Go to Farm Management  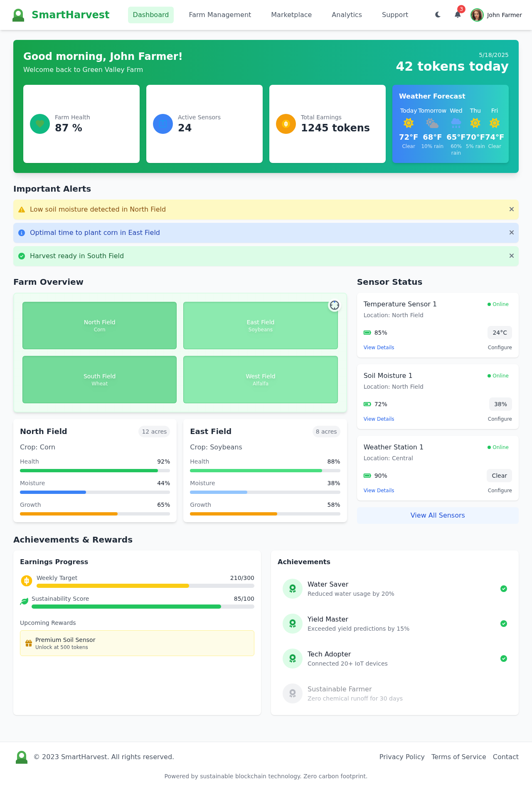pyautogui.click(x=220, y=15)
